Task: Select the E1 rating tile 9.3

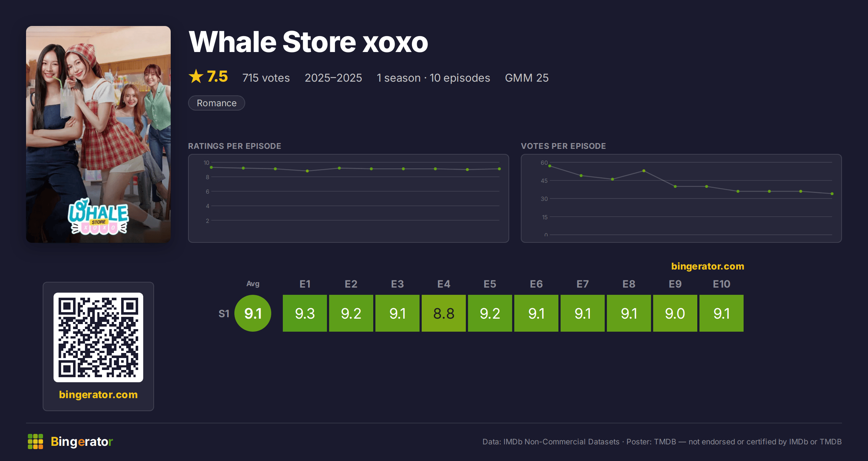Action: 305,313
